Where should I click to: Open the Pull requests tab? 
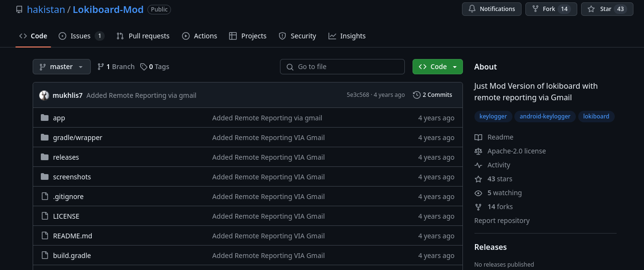[143, 36]
